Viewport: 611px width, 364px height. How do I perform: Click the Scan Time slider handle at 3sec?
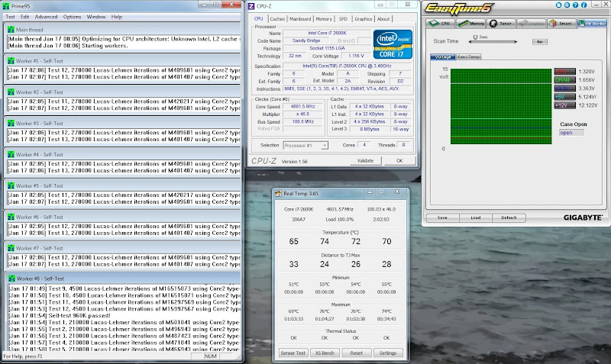(x=475, y=37)
